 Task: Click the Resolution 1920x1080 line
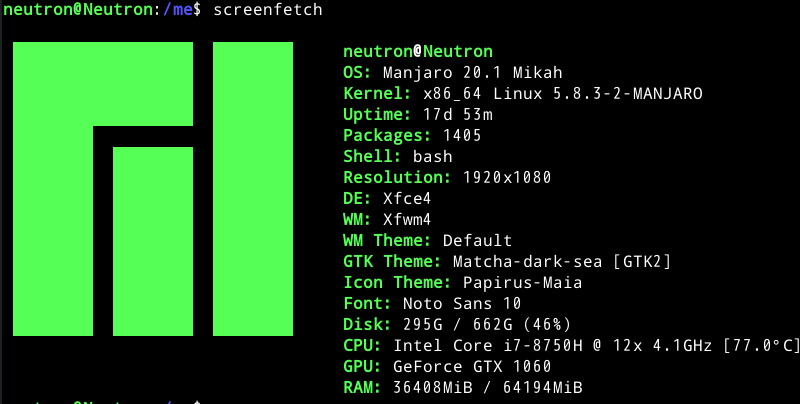[447, 177]
